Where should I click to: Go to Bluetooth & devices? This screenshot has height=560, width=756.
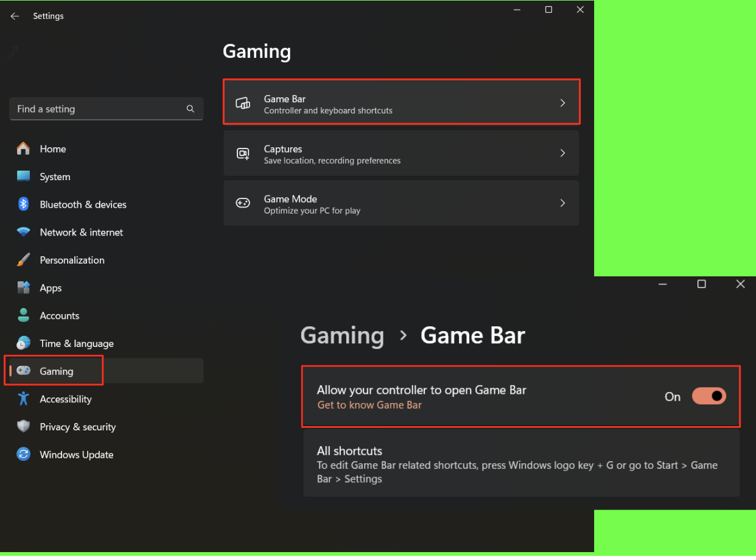pos(83,205)
